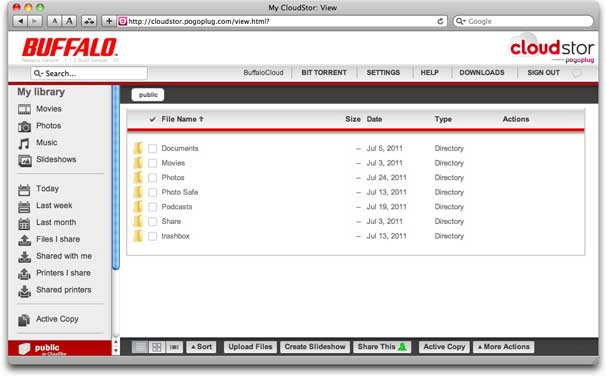Screen dimensions: 606x377
Task: Open the BIT TORRENT page
Action: point(324,73)
